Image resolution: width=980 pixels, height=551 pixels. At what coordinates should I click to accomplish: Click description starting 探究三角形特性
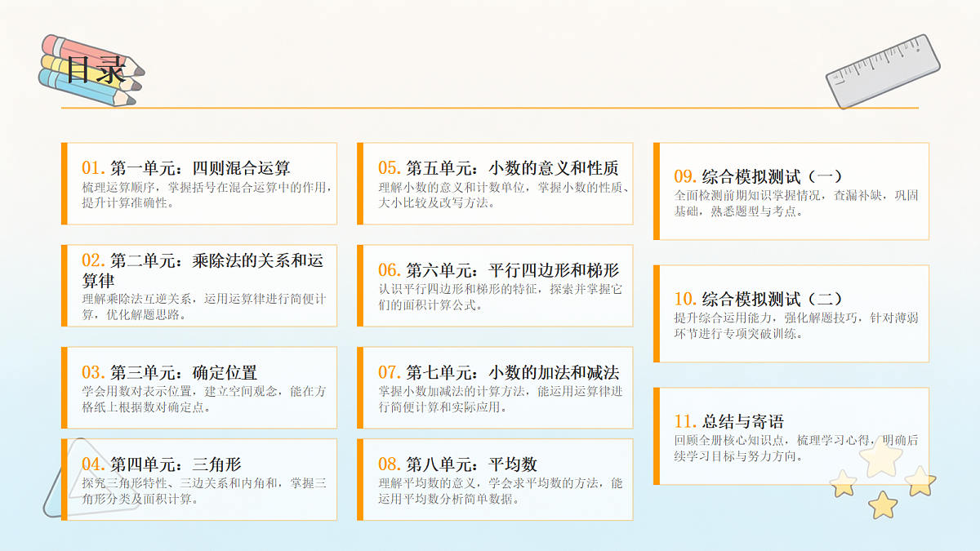pos(204,491)
